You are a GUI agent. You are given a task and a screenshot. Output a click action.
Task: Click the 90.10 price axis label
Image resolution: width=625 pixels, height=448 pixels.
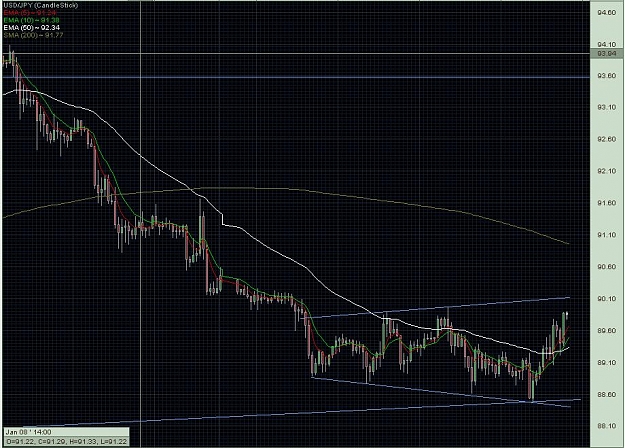click(606, 299)
